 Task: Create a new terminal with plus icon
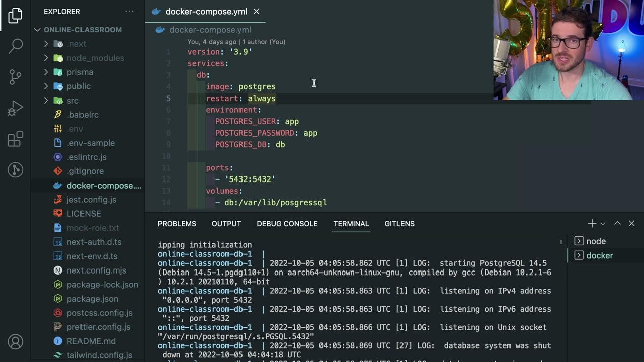tap(592, 223)
